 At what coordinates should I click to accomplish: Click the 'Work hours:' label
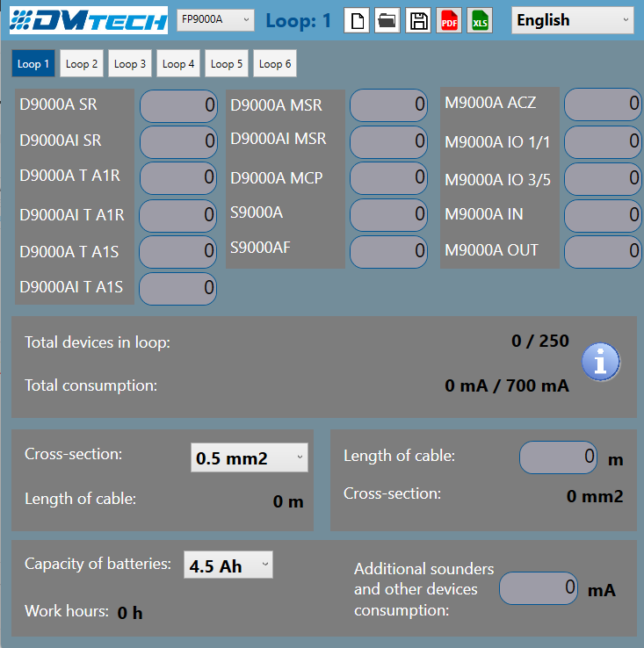pos(67,611)
